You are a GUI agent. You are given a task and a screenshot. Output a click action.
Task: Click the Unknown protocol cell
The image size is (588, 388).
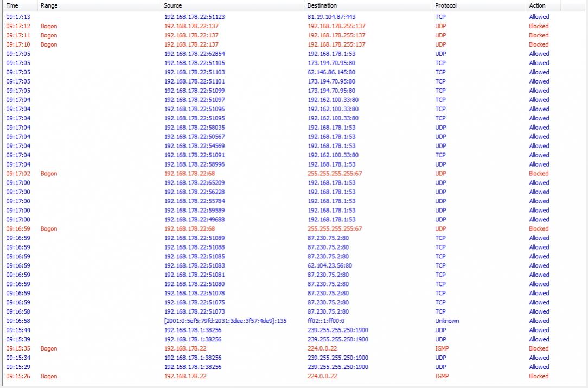tap(447, 321)
